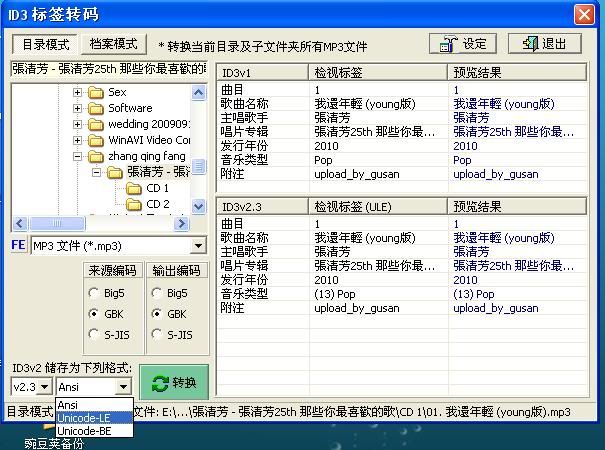This screenshot has height=450, width=605.
Task: Click the hammer icon on the 设定 button
Action: tap(448, 45)
